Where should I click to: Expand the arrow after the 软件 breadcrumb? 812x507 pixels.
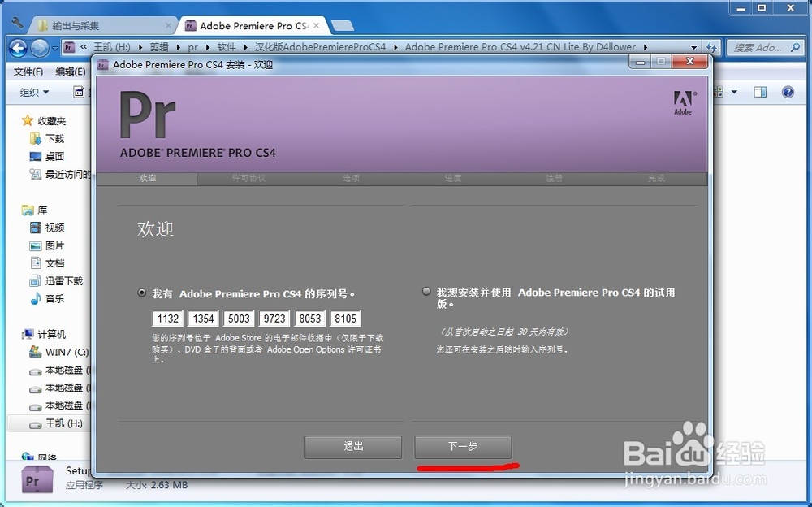(x=245, y=47)
